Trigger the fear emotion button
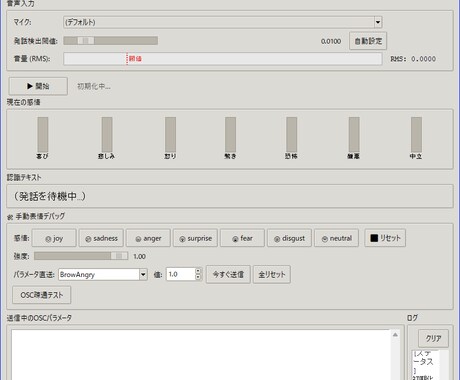The width and height of the screenshot is (460, 380). 242,238
